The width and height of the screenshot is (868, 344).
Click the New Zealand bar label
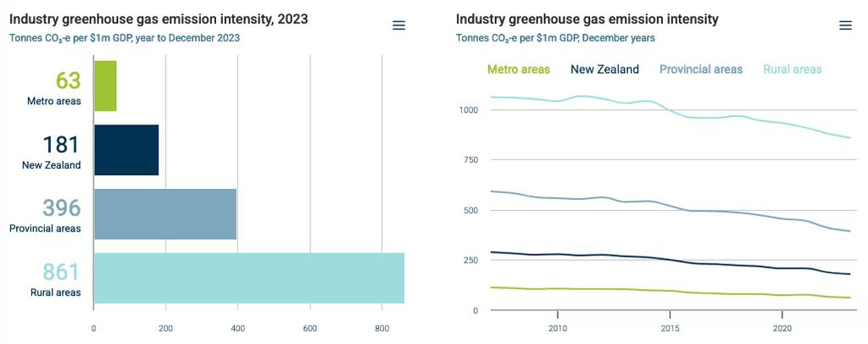(52, 165)
